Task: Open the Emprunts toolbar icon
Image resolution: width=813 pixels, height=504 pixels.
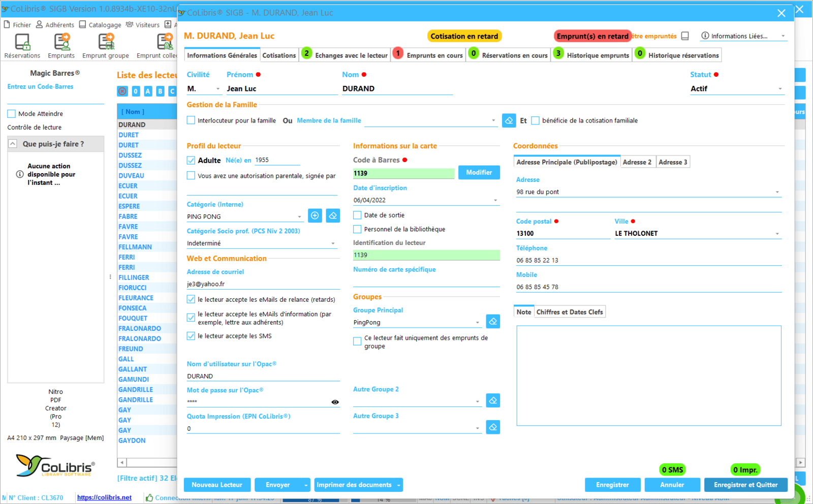Action: click(x=61, y=45)
